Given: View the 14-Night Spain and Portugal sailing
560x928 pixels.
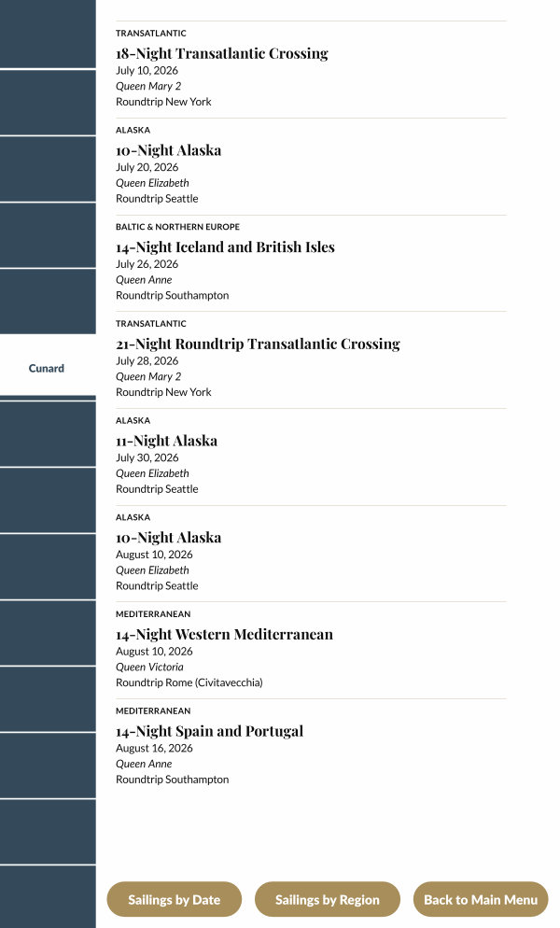Looking at the screenshot, I should [x=209, y=732].
